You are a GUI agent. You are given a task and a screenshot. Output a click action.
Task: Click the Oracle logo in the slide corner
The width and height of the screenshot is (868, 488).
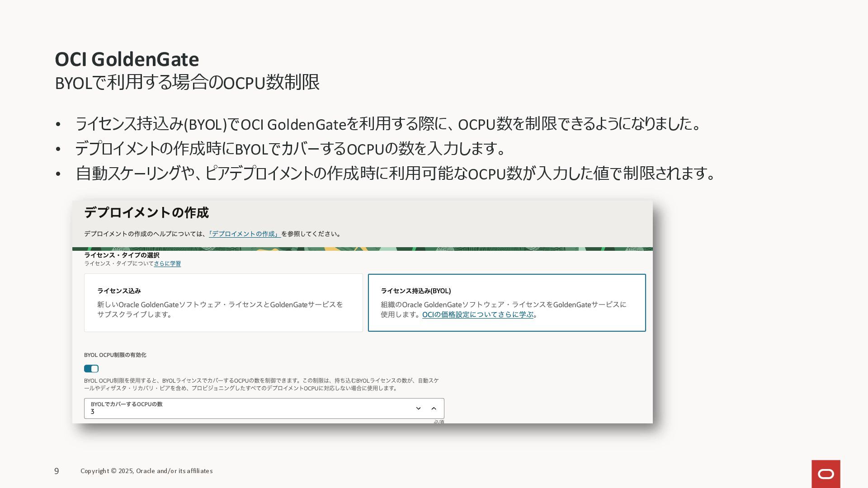point(826,474)
